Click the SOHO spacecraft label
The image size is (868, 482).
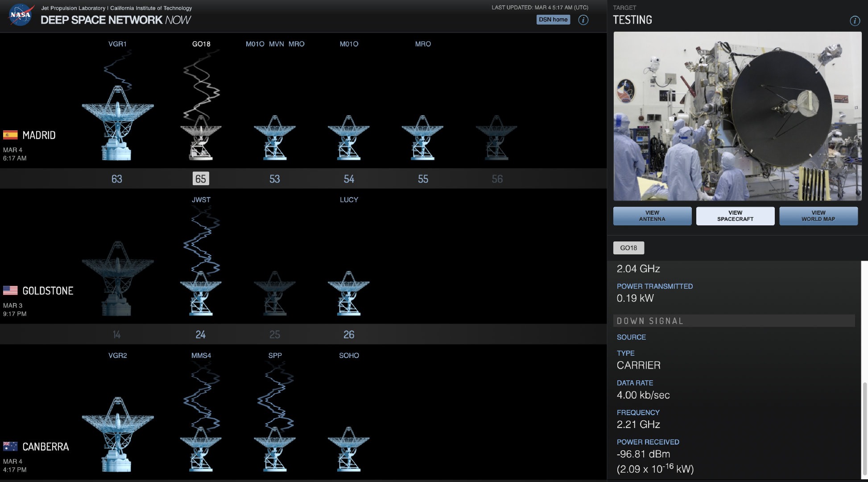349,355
